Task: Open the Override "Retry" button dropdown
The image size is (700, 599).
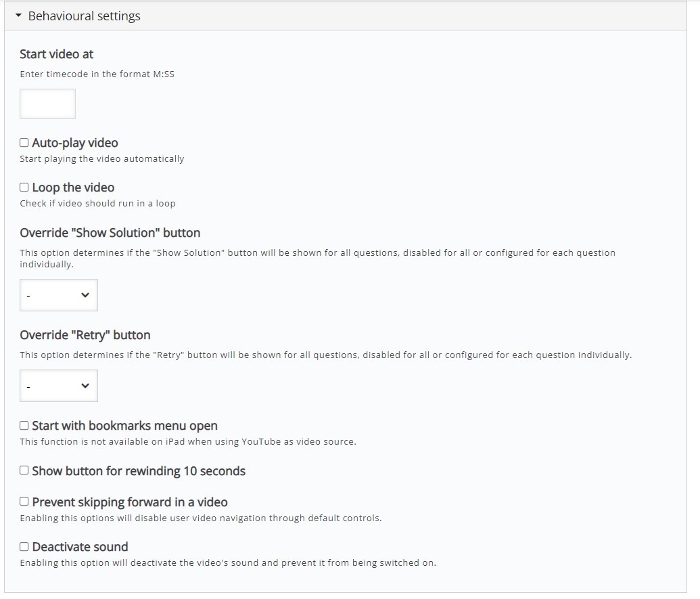Action: 58,386
